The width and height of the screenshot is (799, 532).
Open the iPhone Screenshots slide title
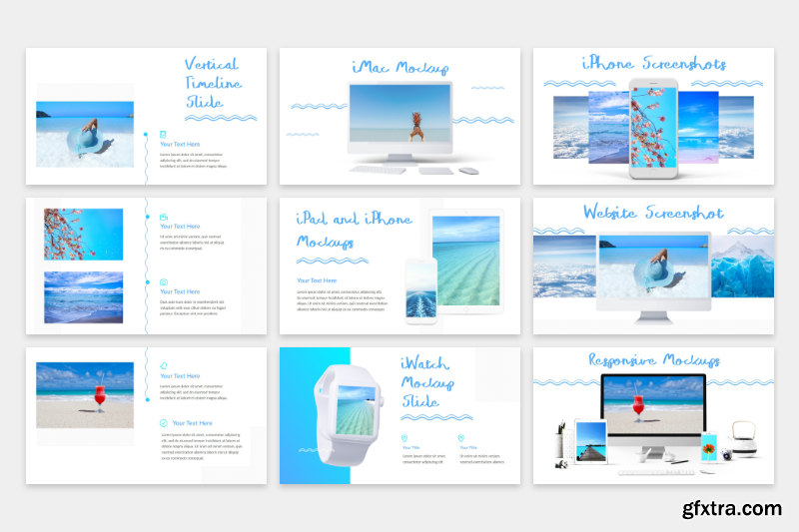click(x=653, y=64)
